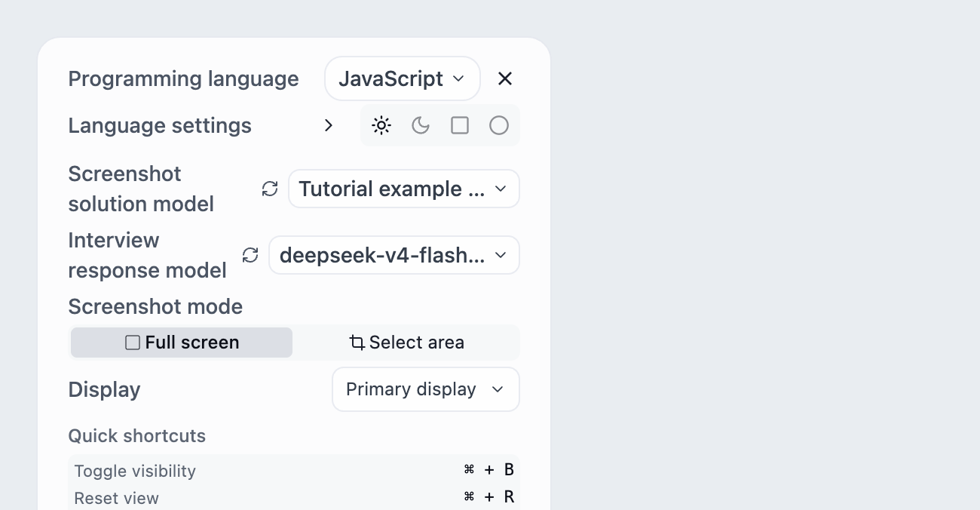Click the ⌘ + R shortcut keys
This screenshot has width=980, height=510.
(488, 497)
